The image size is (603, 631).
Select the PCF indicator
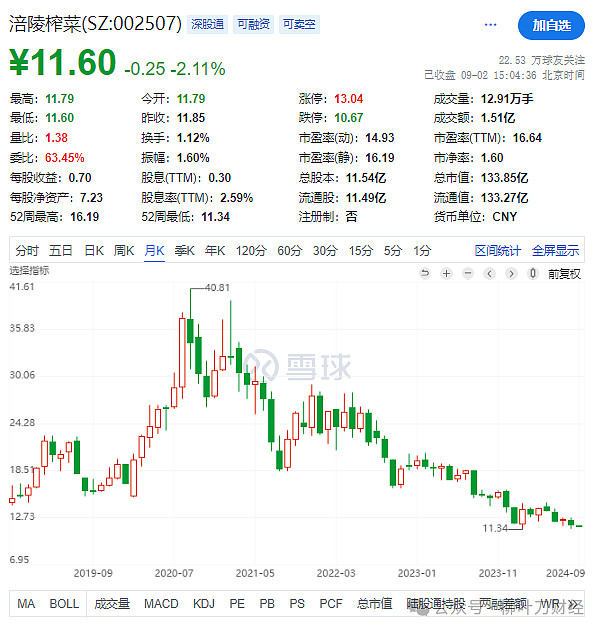tap(330, 604)
